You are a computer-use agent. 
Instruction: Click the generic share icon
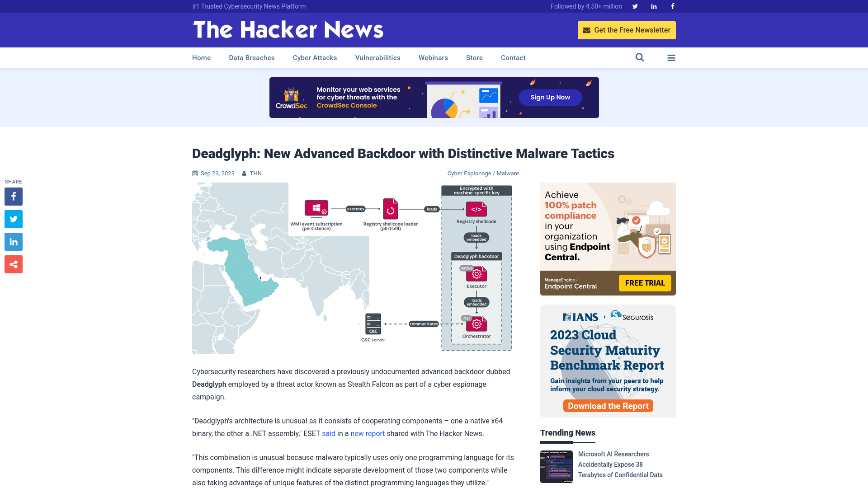[x=13, y=264]
